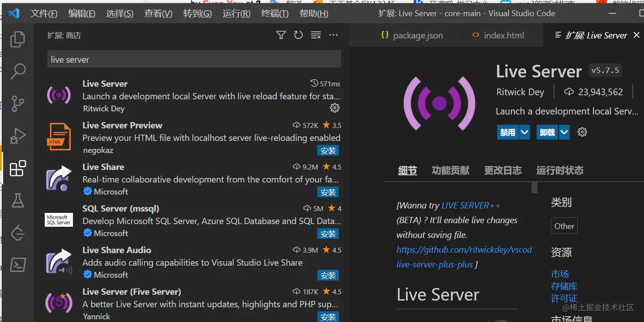Filter extensions with the funnel icon
This screenshot has width=644, height=322.
coord(281,35)
